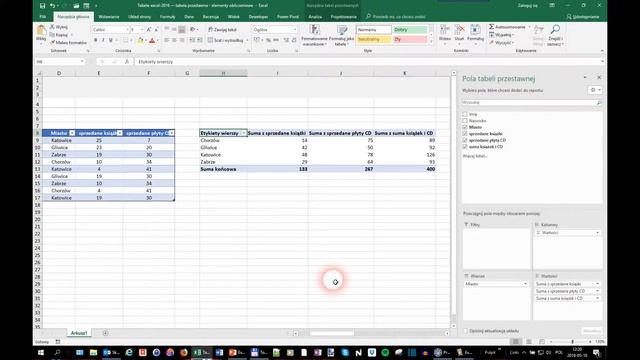Untick the Miasto field checkbox
This screenshot has width=640, height=360.
(x=465, y=127)
